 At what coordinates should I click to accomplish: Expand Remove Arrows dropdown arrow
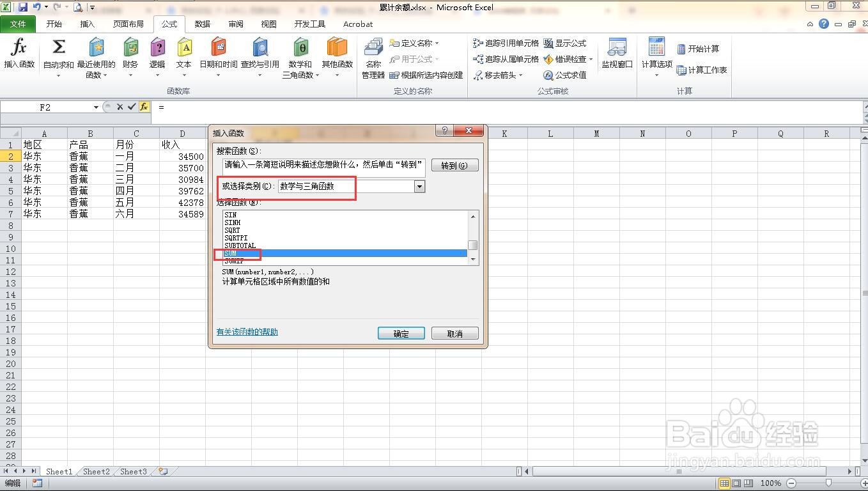point(521,75)
